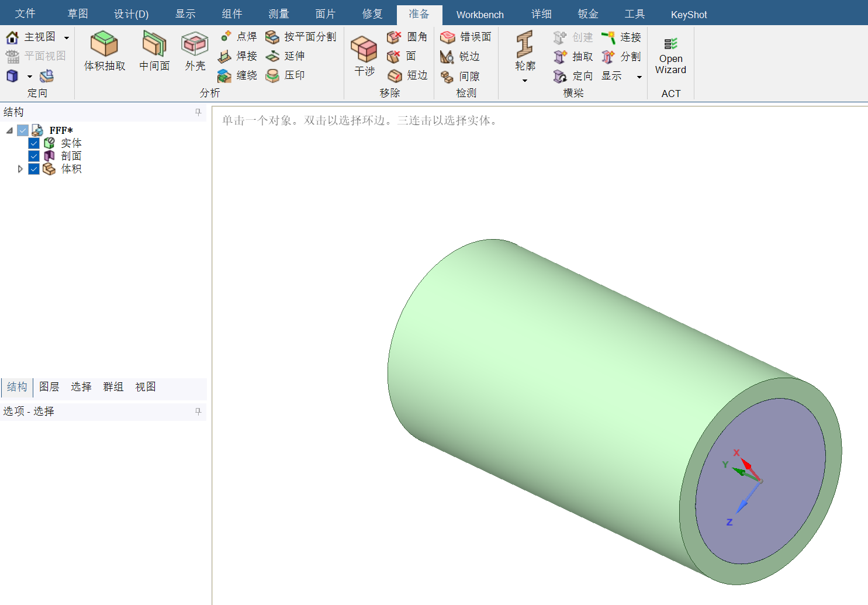868x605 pixels.
Task: Click the 间隙 clearance detect tool
Action: click(460, 76)
